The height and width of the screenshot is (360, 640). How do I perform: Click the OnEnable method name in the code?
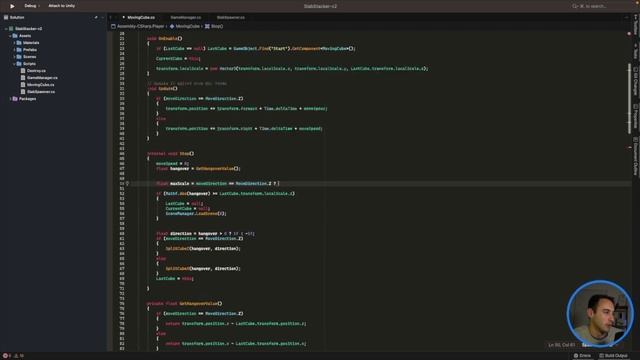[169, 38]
